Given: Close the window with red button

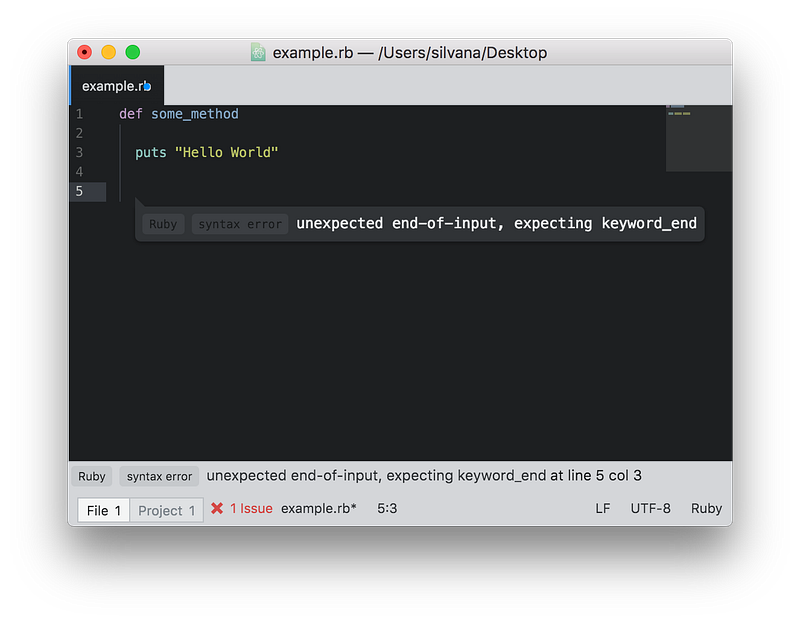Looking at the screenshot, I should click(84, 52).
